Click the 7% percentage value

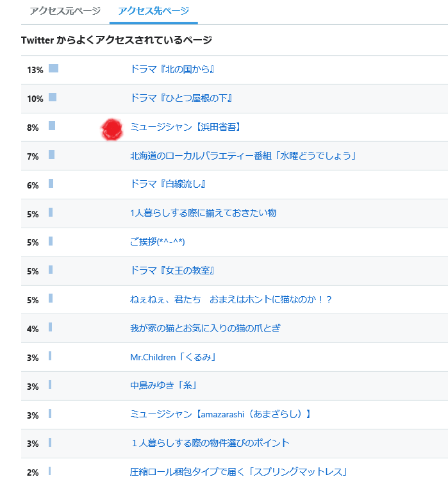click(x=33, y=156)
